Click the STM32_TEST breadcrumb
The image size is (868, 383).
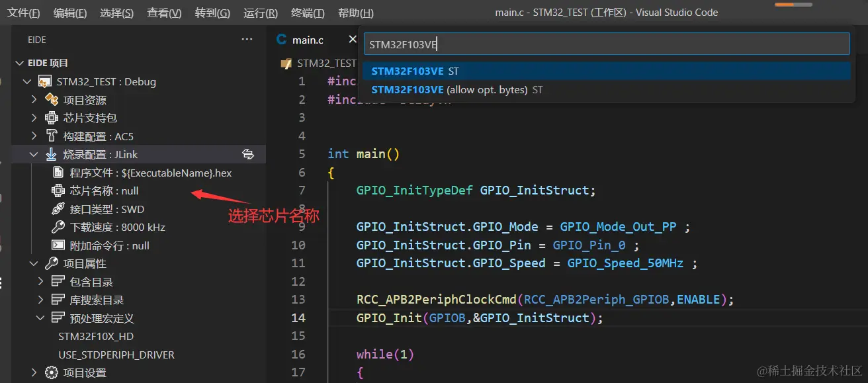click(327, 64)
